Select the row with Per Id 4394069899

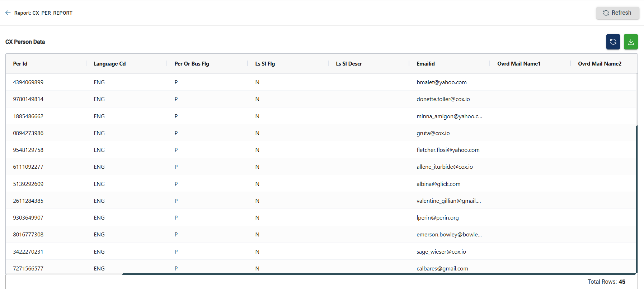28,82
